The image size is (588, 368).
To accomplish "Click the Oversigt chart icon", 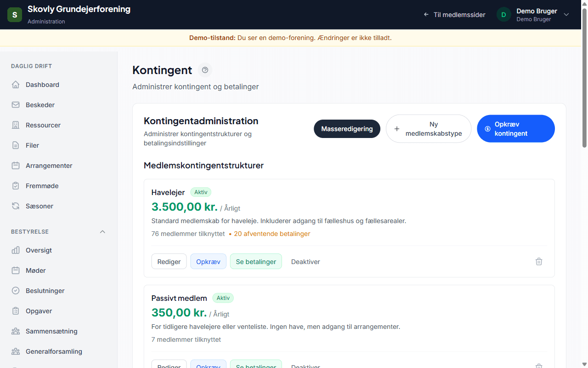I will pyautogui.click(x=16, y=250).
